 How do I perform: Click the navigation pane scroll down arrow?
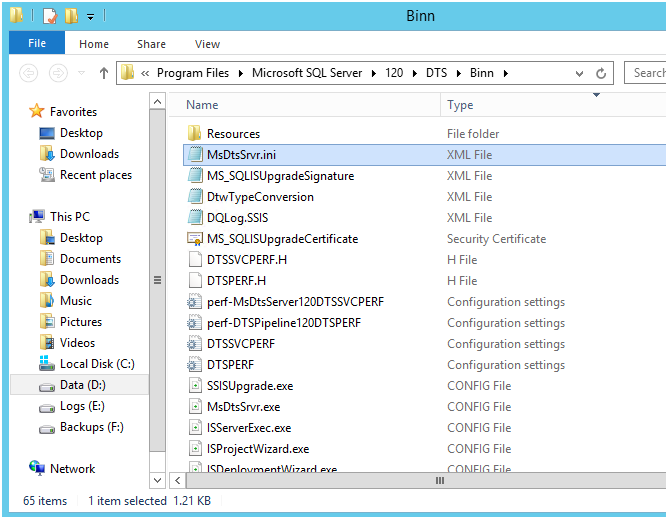(x=157, y=480)
